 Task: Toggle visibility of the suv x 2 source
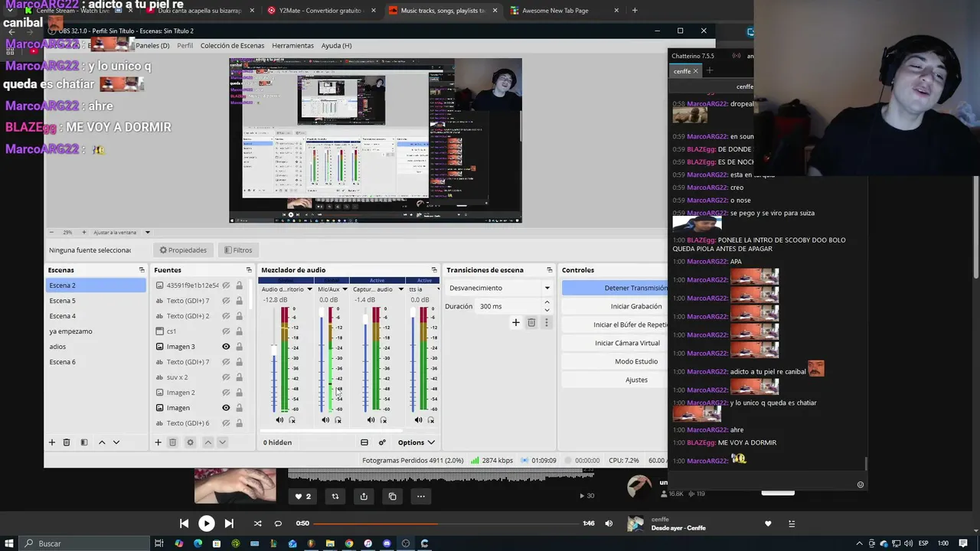point(226,377)
